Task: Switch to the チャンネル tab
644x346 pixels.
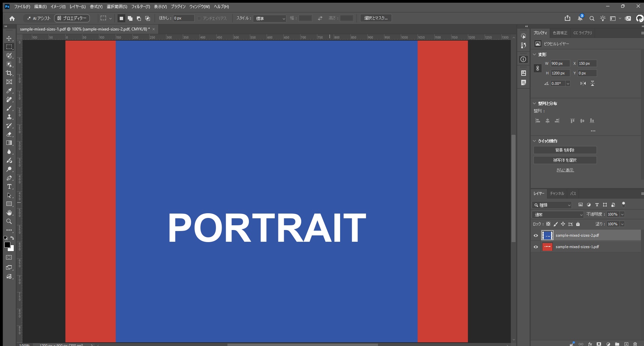Action: coord(557,193)
